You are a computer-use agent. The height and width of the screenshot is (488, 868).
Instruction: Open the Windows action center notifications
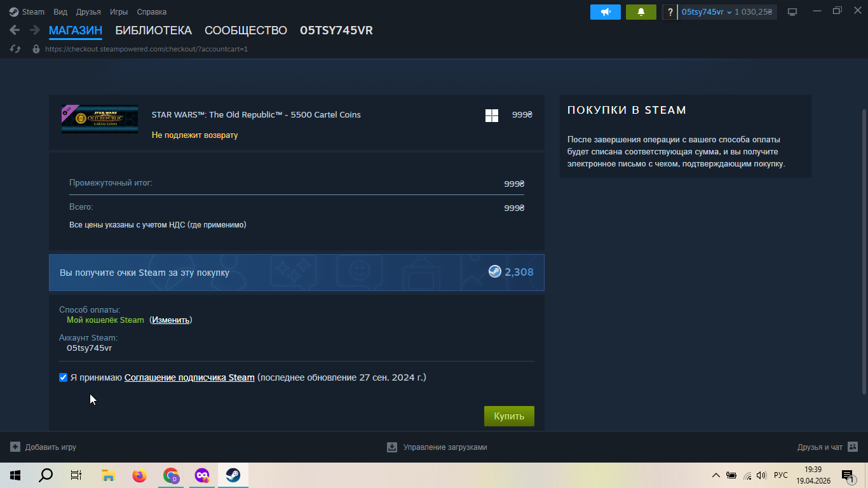tap(848, 475)
